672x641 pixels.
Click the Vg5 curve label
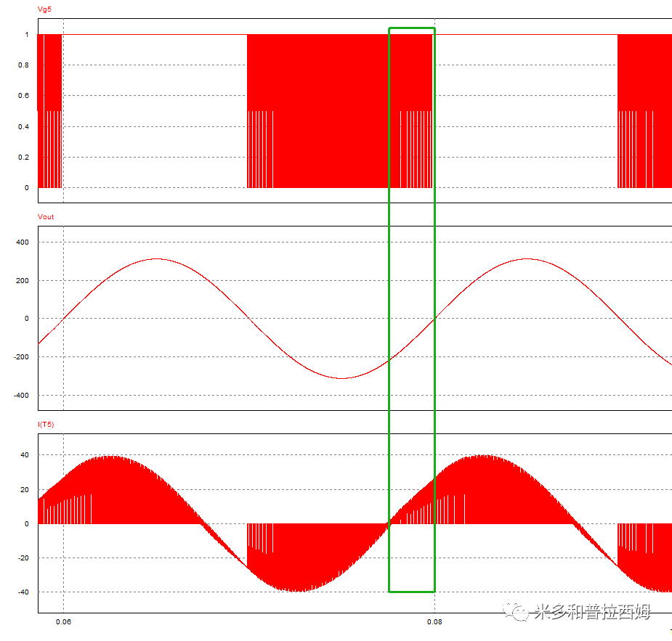(44, 9)
